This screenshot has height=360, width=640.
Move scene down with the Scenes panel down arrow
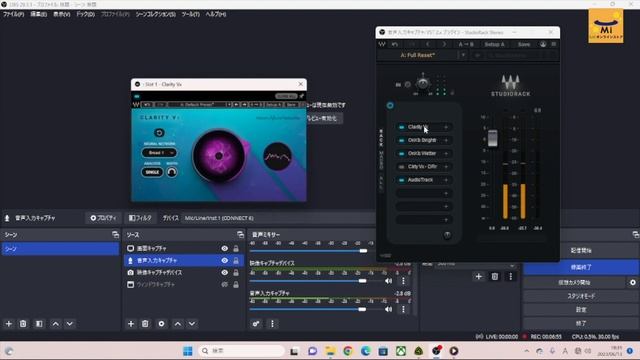coord(70,324)
